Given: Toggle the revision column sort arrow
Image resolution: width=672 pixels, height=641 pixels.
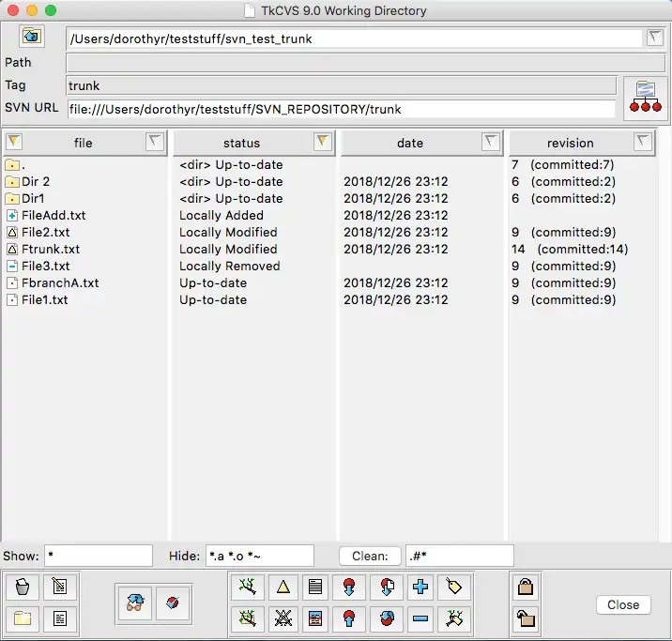Looking at the screenshot, I should coord(642,141).
